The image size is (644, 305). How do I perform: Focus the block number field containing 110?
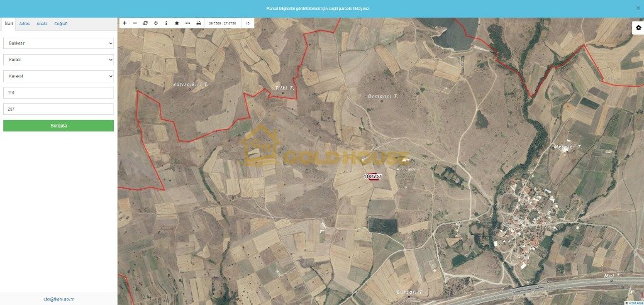point(58,93)
